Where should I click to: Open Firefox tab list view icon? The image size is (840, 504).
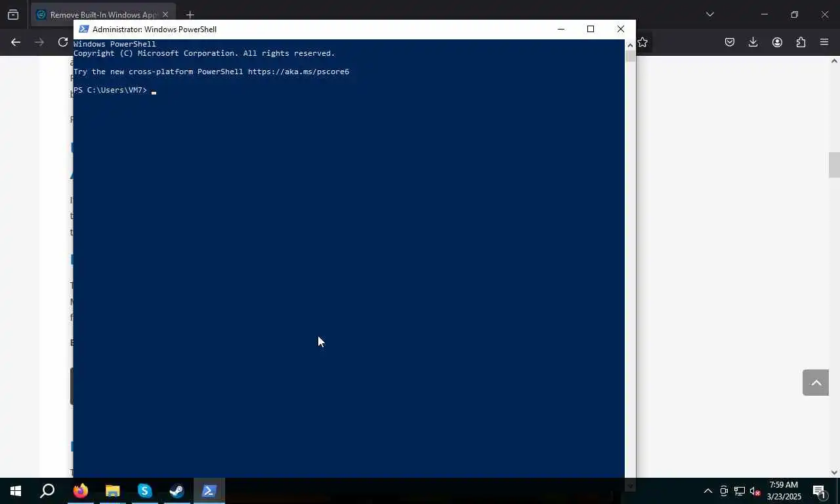(x=13, y=14)
